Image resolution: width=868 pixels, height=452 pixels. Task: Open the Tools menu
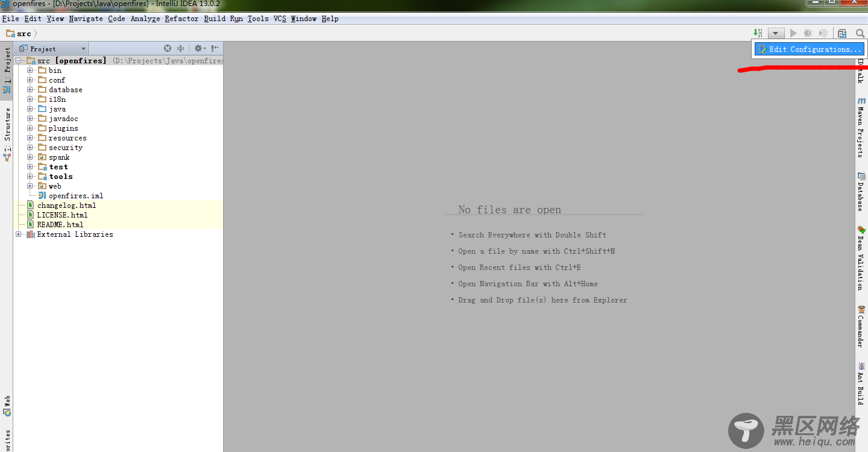tap(258, 19)
